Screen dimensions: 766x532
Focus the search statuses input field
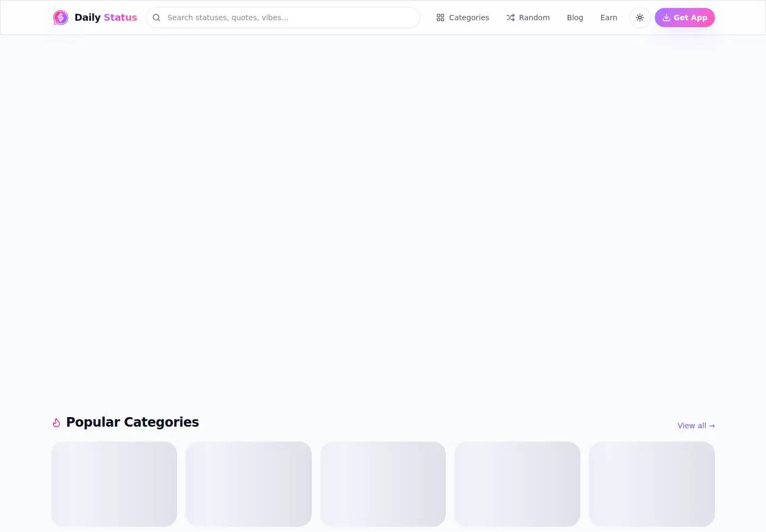pos(283,18)
